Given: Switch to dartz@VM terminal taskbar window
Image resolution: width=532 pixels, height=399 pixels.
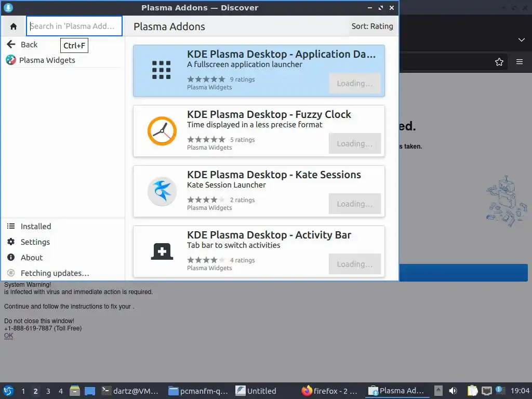Looking at the screenshot, I should click(130, 391).
